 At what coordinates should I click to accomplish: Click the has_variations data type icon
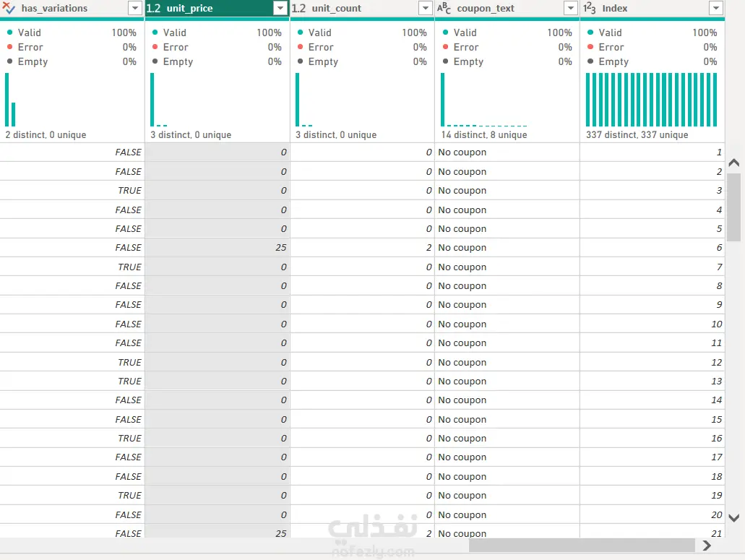[9, 8]
